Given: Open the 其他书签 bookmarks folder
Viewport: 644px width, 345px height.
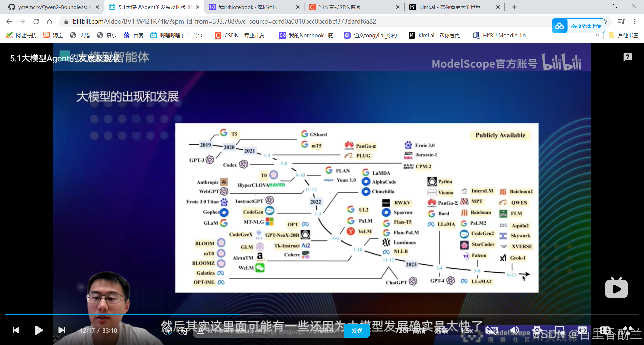Looking at the screenshot, I should (x=623, y=35).
